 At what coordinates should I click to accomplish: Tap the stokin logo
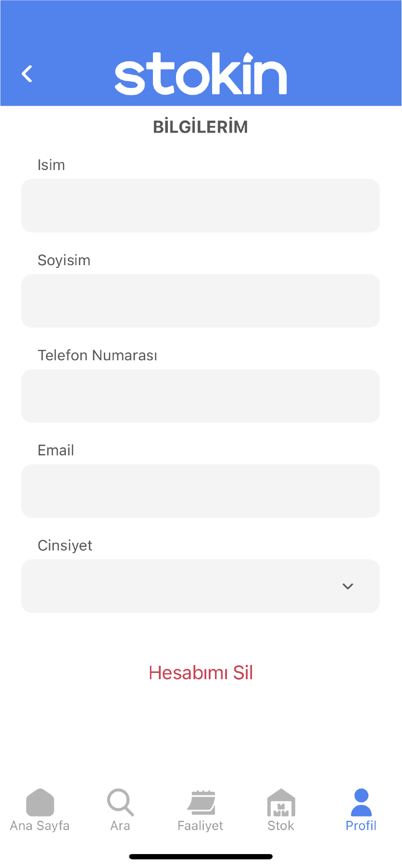coord(201,73)
